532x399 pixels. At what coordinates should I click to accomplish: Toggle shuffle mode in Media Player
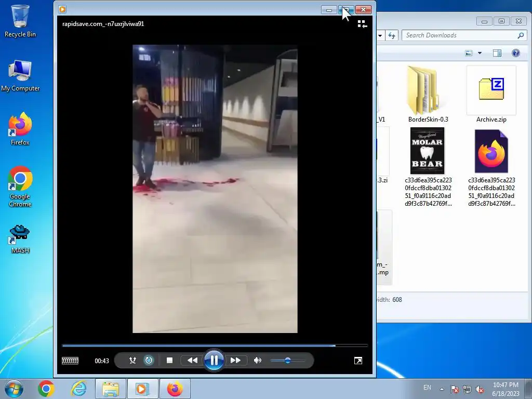click(x=132, y=361)
